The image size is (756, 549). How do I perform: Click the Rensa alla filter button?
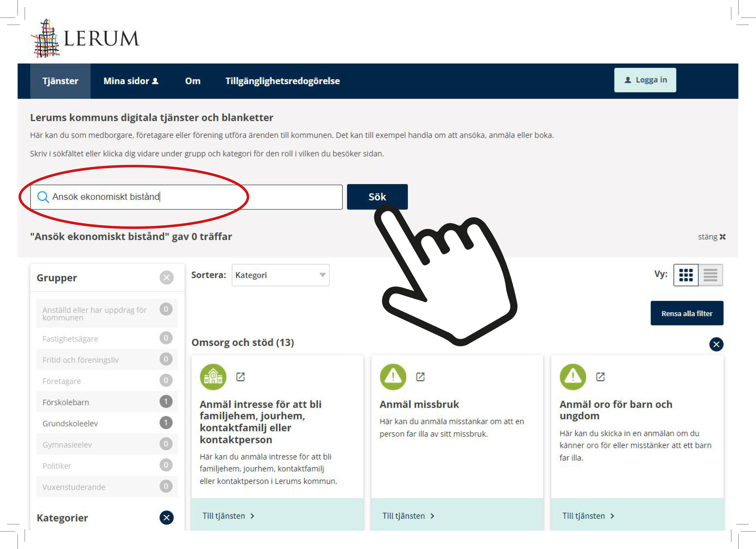point(687,313)
